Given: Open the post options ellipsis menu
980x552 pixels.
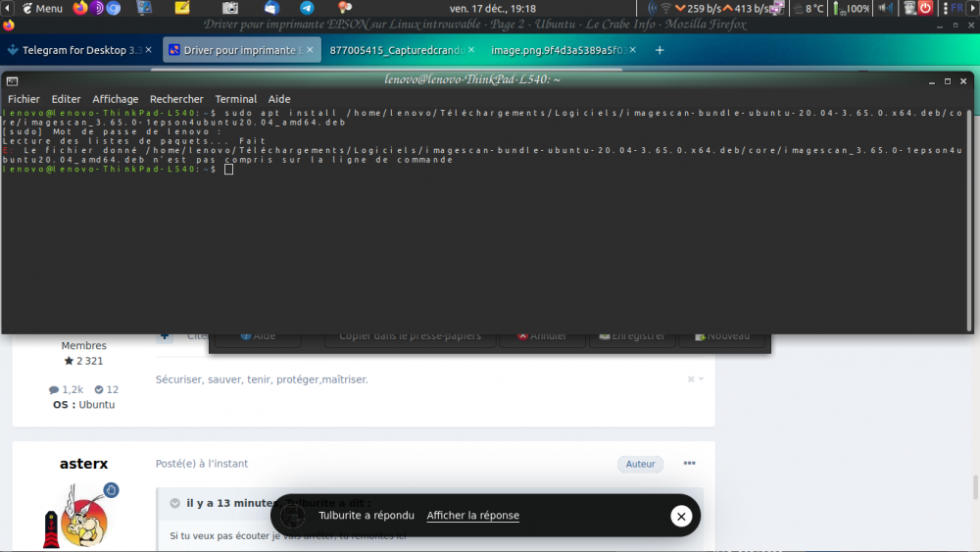Looking at the screenshot, I should [689, 463].
